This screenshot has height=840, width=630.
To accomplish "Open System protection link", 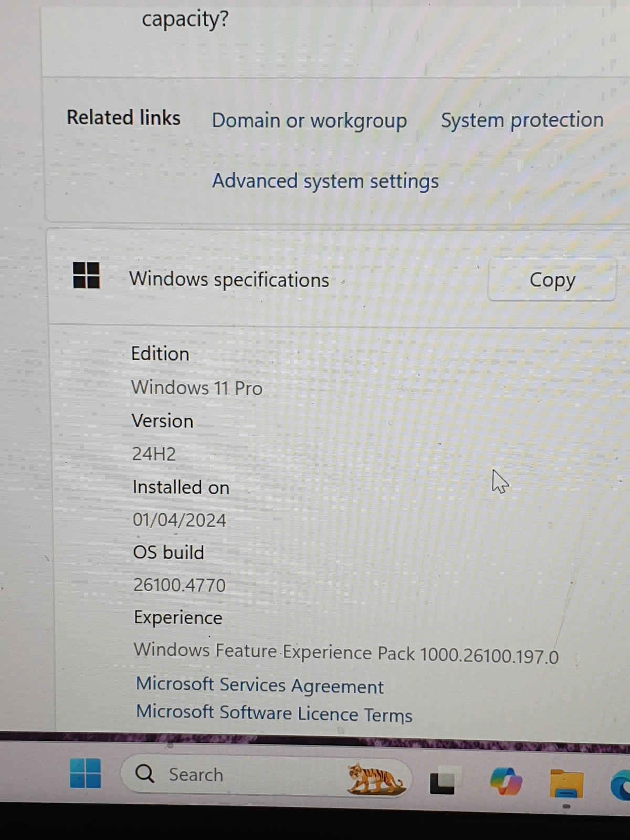I will [522, 120].
